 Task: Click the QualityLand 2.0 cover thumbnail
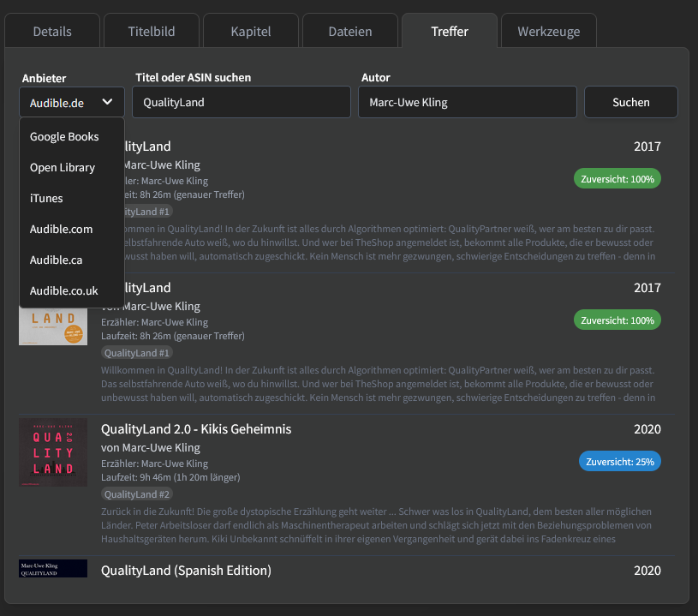[x=53, y=452]
